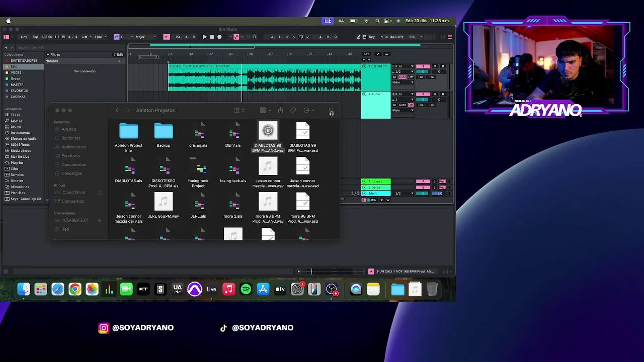Arm the transport Record button
The height and width of the screenshot is (362, 644).
[219, 37]
